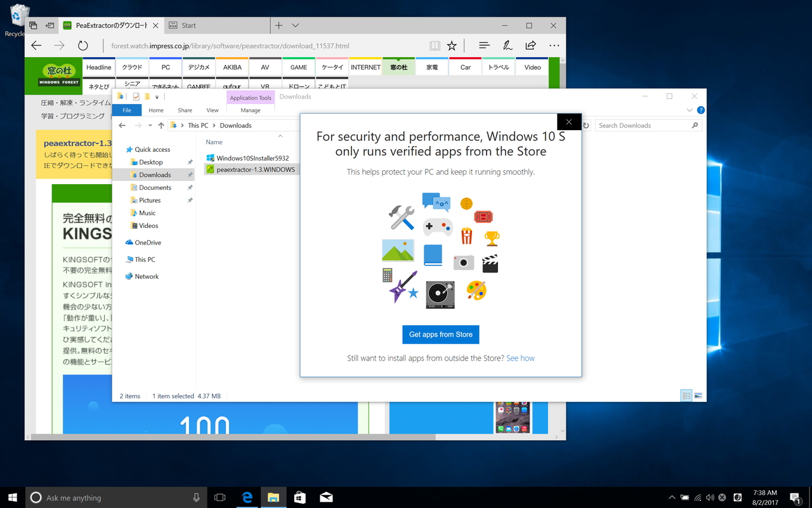Open the Home ribbon tab in Explorer
This screenshot has height=508, width=812.
pyautogui.click(x=156, y=110)
